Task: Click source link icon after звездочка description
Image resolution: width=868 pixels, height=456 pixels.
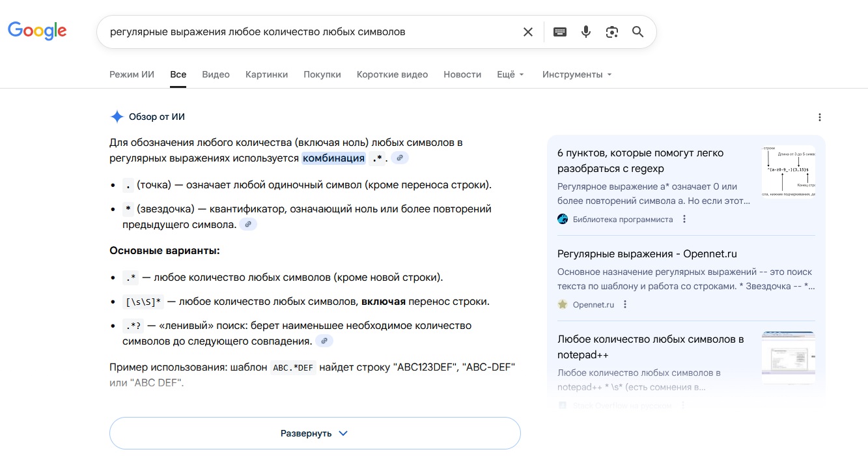Action: [248, 225]
